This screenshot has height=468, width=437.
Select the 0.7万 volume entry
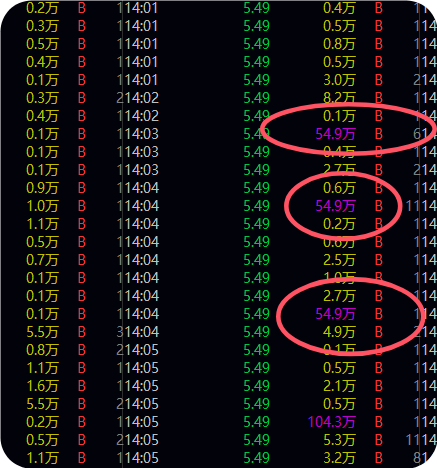click(42, 260)
